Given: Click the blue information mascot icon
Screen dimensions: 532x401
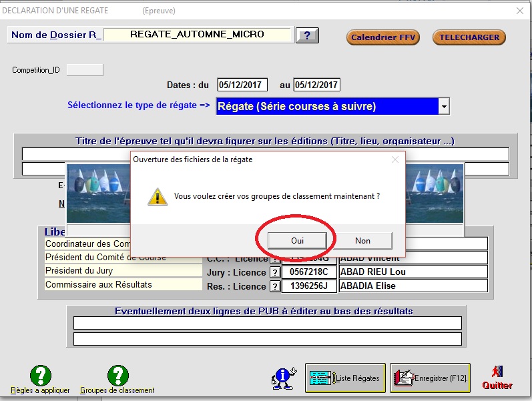Looking at the screenshot, I should (284, 378).
